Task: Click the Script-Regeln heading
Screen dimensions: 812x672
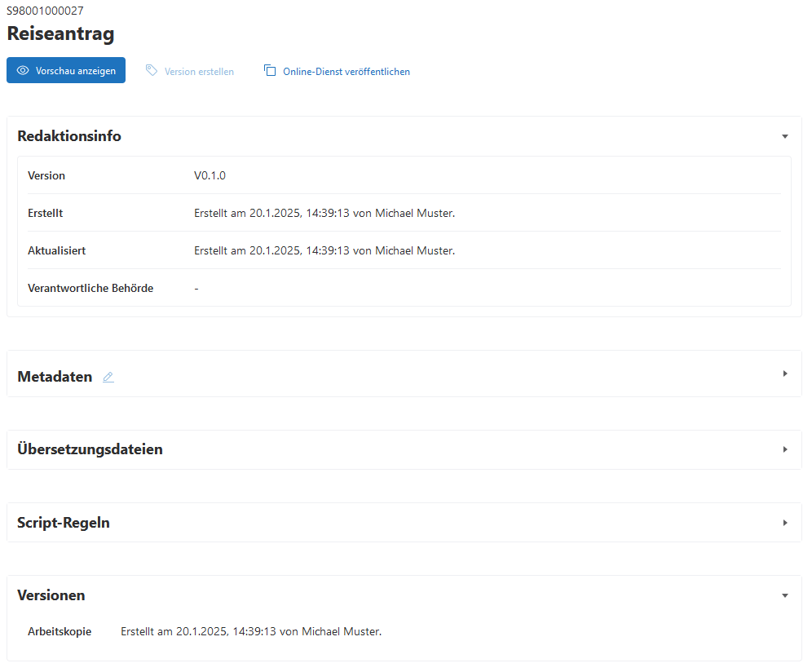Action: pyautogui.click(x=64, y=523)
